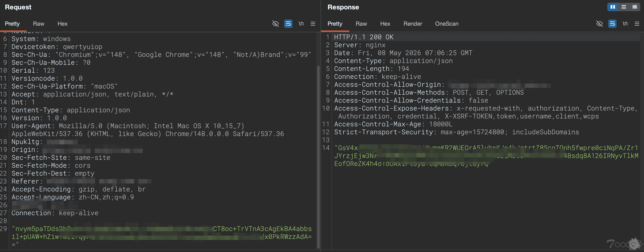Click the 'Sec-Ch-Ua-Platform: "macOS"' line

(x=65, y=86)
